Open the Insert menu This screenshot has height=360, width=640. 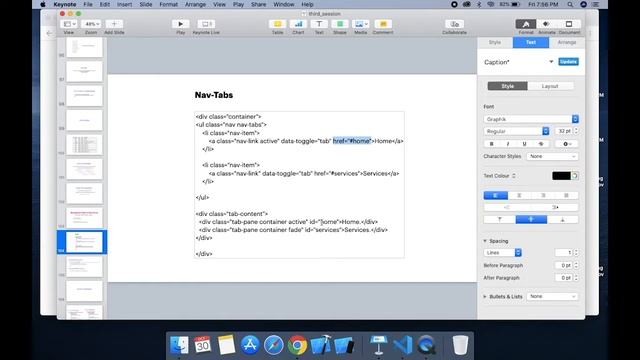(124, 4)
